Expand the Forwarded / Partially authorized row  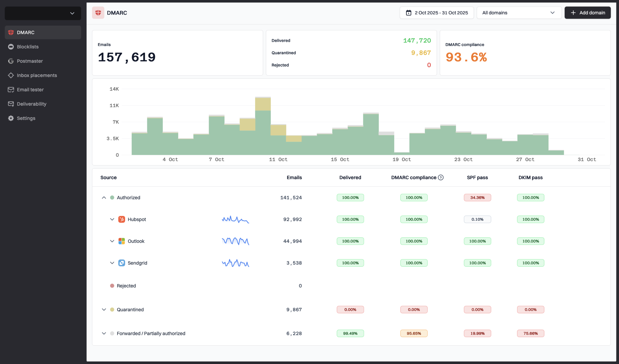tap(104, 333)
